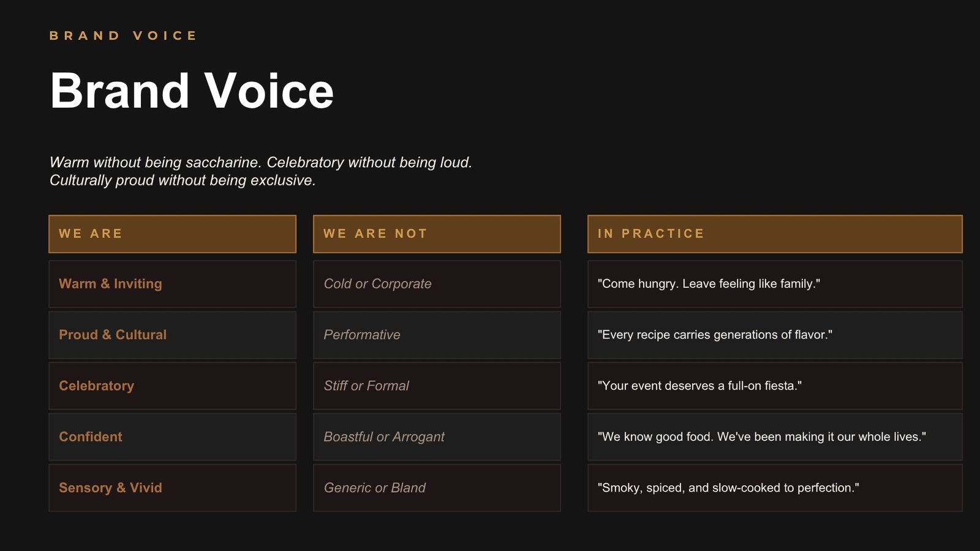The image size is (980, 551).
Task: Click the Cold or Corporate cell
Action: (x=437, y=284)
